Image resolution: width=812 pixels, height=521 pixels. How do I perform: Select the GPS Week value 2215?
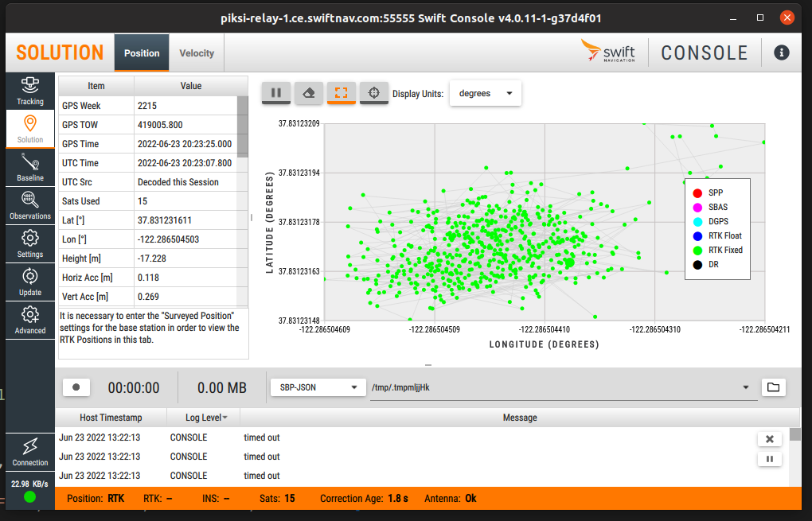point(185,106)
